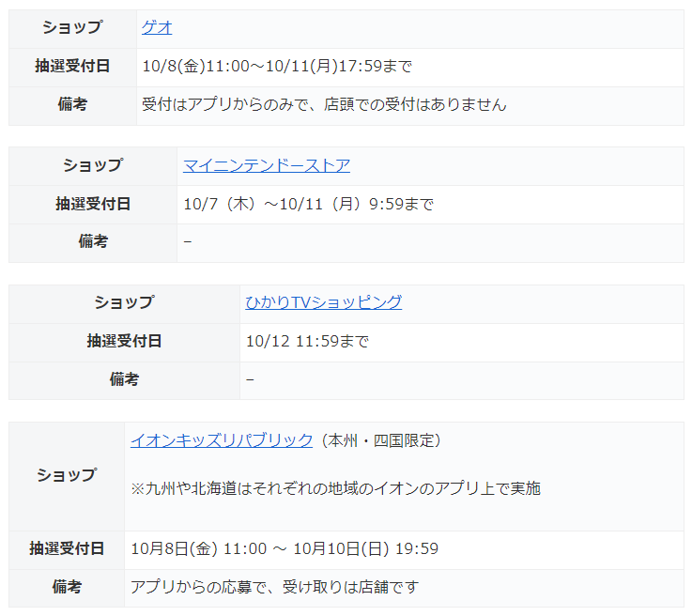
Task: Visit the イオンキッズリパブリック link
Action: coord(222,440)
